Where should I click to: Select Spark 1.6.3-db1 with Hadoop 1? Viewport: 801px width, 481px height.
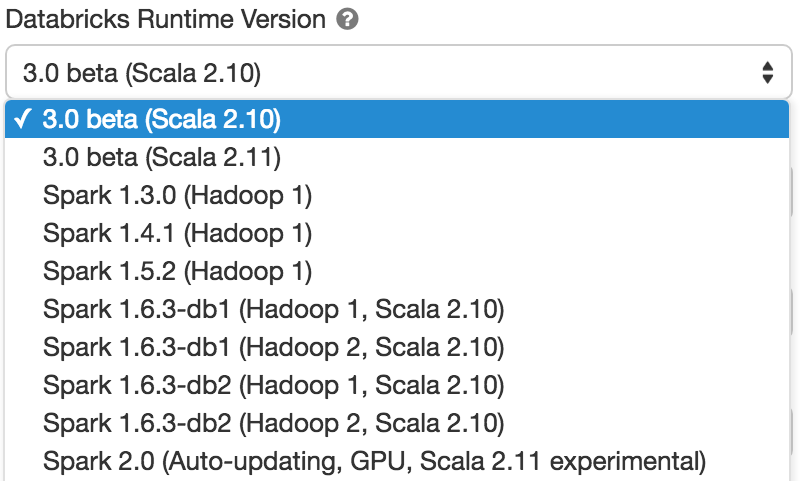(x=273, y=309)
